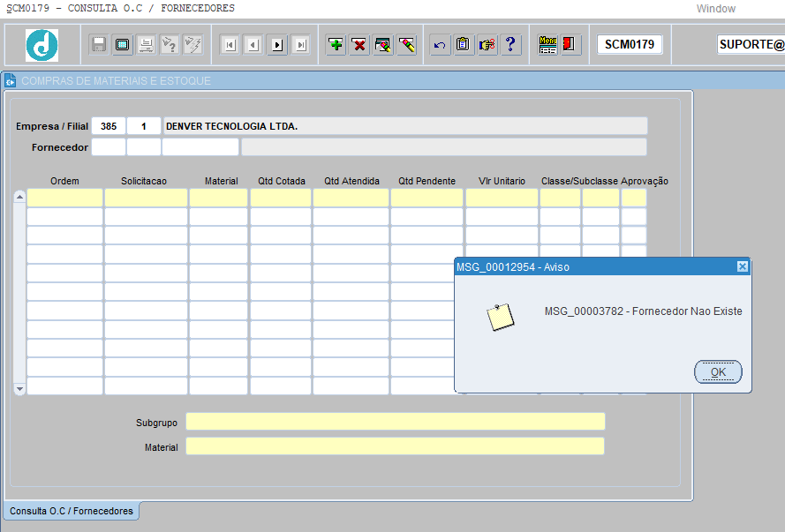This screenshot has width=785, height=532.
Task: Confirm the warning with OK button
Action: click(x=718, y=372)
